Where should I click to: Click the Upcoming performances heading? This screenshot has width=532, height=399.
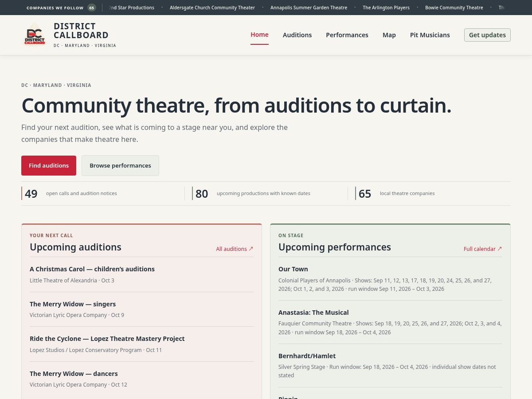click(335, 247)
